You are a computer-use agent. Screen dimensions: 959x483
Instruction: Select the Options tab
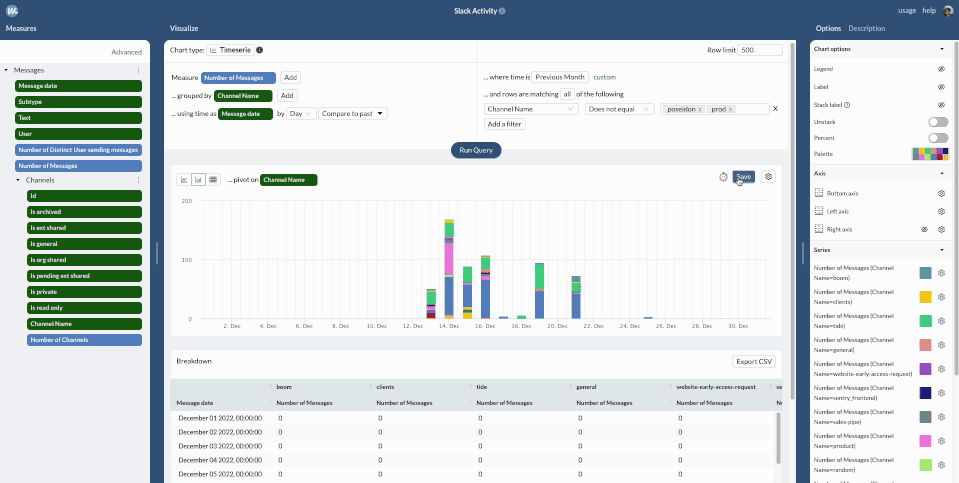(828, 28)
